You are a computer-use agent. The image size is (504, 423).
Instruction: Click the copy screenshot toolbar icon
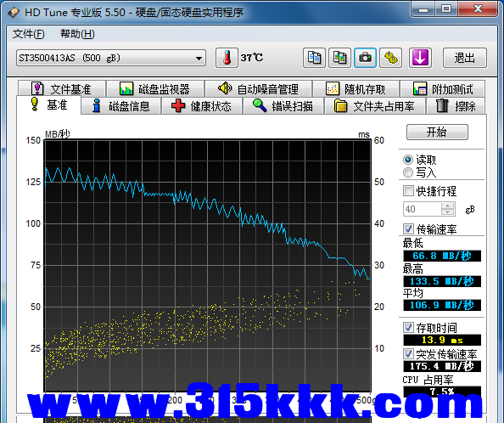tap(339, 58)
